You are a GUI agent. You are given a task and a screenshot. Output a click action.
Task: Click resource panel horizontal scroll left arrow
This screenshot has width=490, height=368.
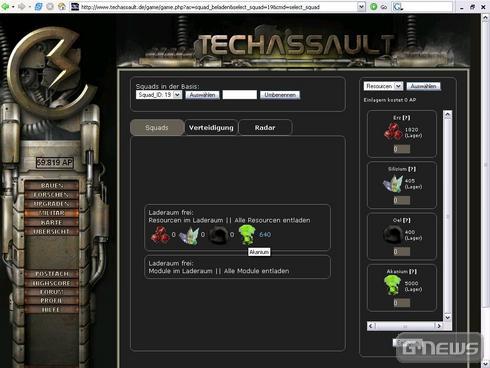coord(371,326)
